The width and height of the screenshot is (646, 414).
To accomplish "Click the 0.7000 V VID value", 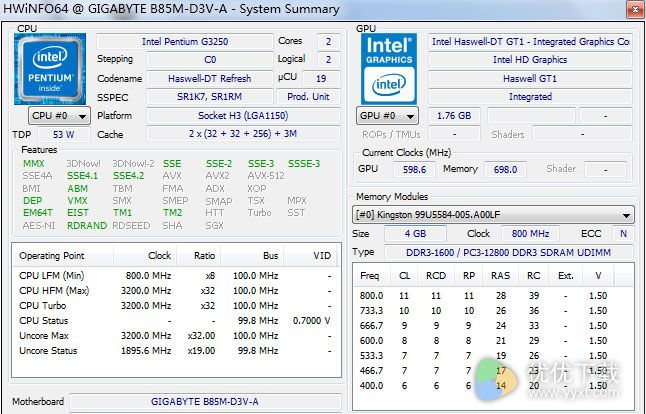I will coord(311,321).
